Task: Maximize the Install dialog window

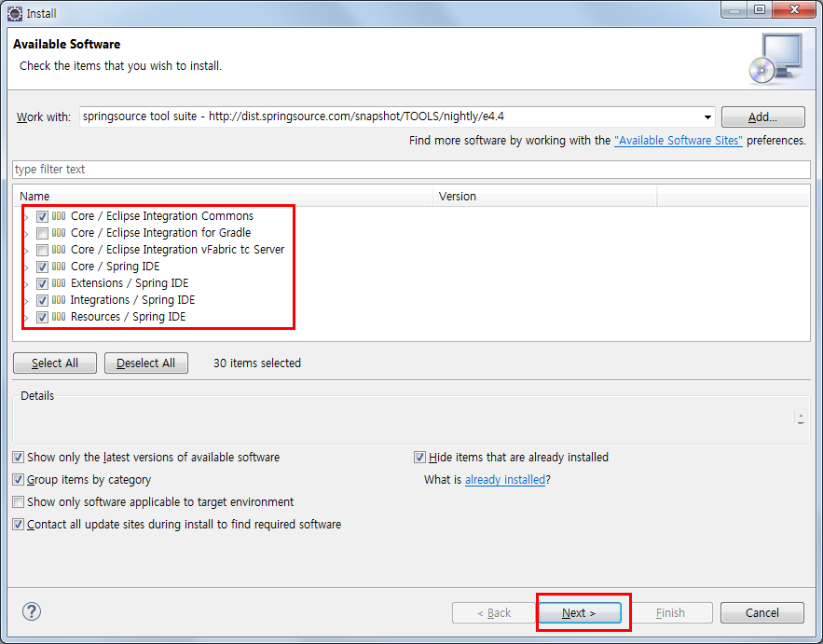Action: coord(760,9)
